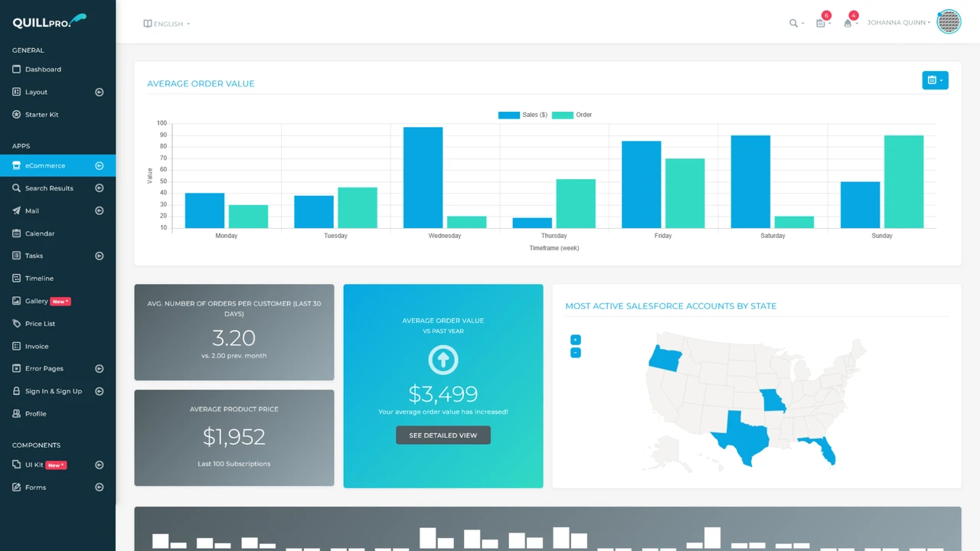Open bell notifications with badge 4
980x551 pixels.
[x=850, y=21]
